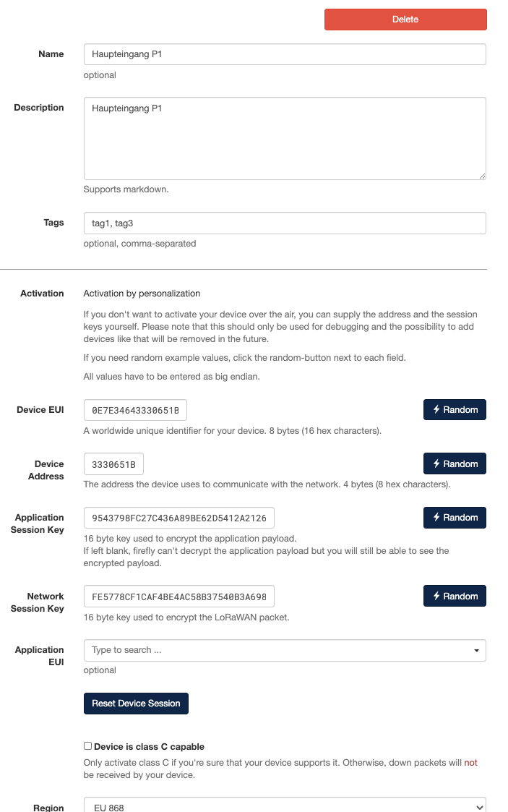Focus the Name input field

point(285,54)
